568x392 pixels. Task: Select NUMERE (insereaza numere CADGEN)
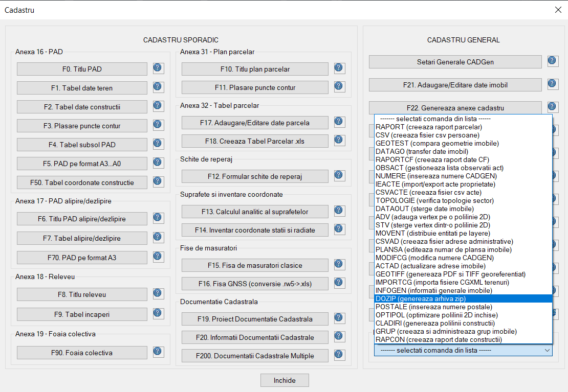coord(463,176)
